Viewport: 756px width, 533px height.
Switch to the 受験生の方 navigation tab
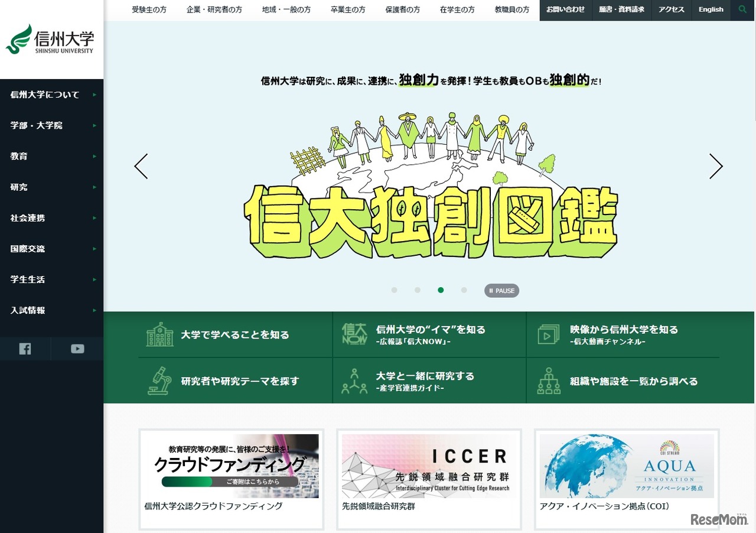click(148, 9)
